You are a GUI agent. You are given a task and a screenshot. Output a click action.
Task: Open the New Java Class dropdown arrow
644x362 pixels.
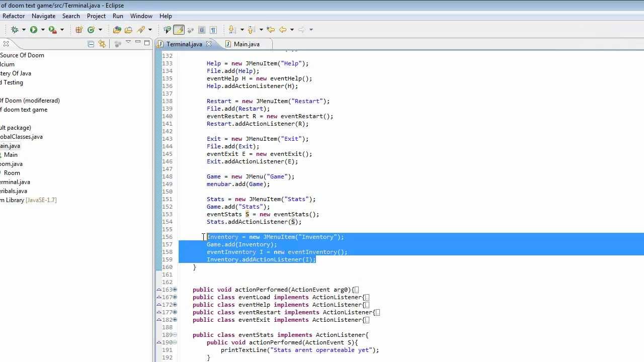pyautogui.click(x=100, y=30)
